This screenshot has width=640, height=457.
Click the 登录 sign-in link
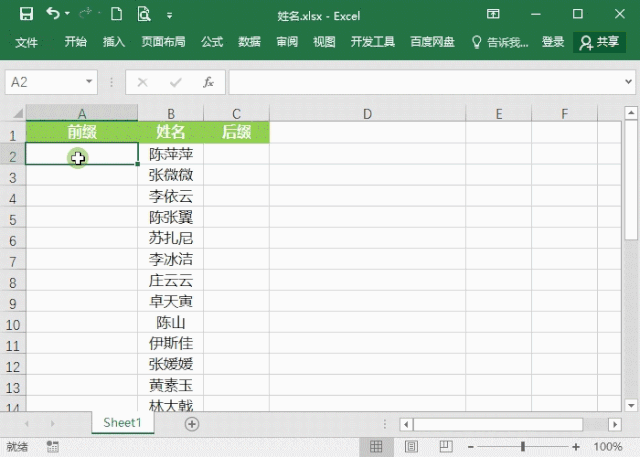[553, 42]
